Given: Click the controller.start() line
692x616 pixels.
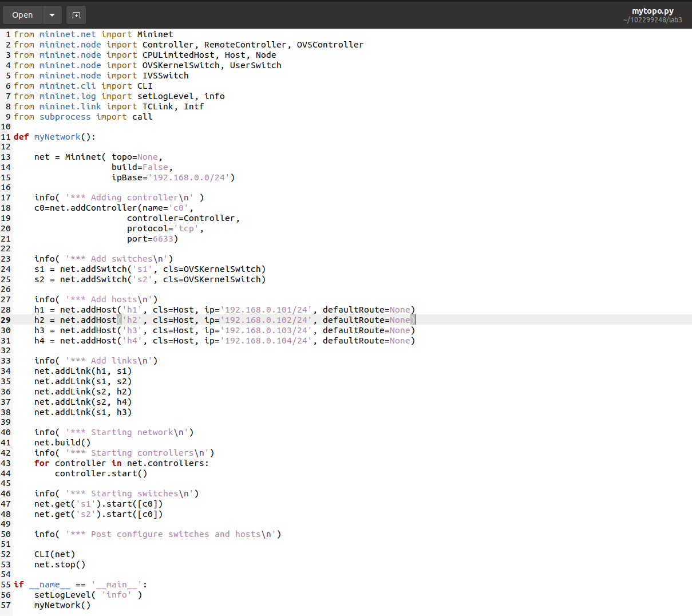Looking at the screenshot, I should 101,473.
